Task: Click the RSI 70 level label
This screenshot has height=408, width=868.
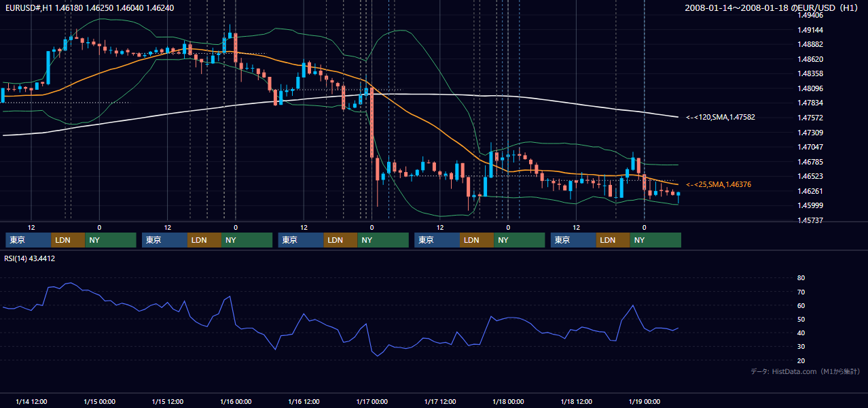Action: [801, 292]
